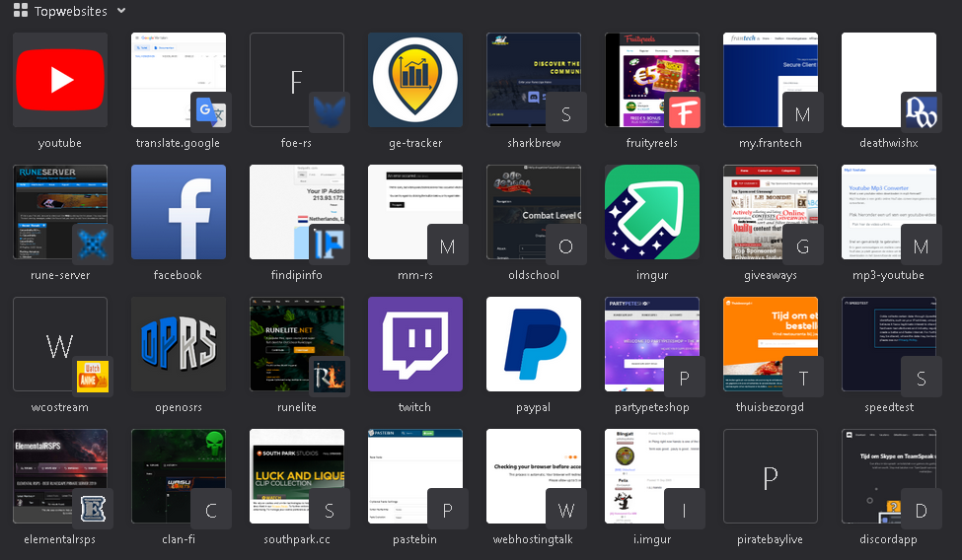Open the wcostream tile
The image size is (962, 560).
tap(60, 344)
